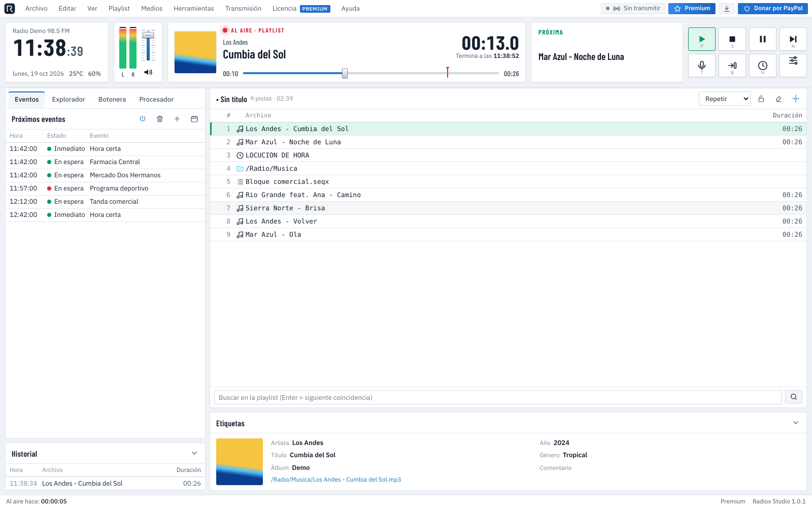The width and height of the screenshot is (812, 508).
Task: Select playlist item Bloque comercial.seqx
Action: (x=509, y=182)
